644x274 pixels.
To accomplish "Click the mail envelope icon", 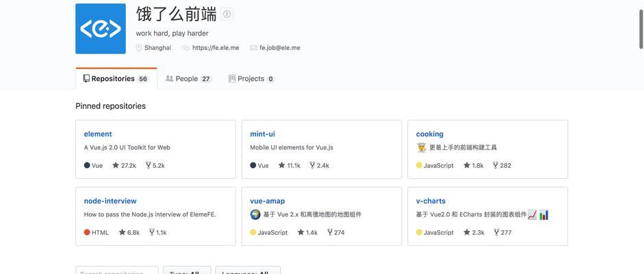I will click(253, 48).
